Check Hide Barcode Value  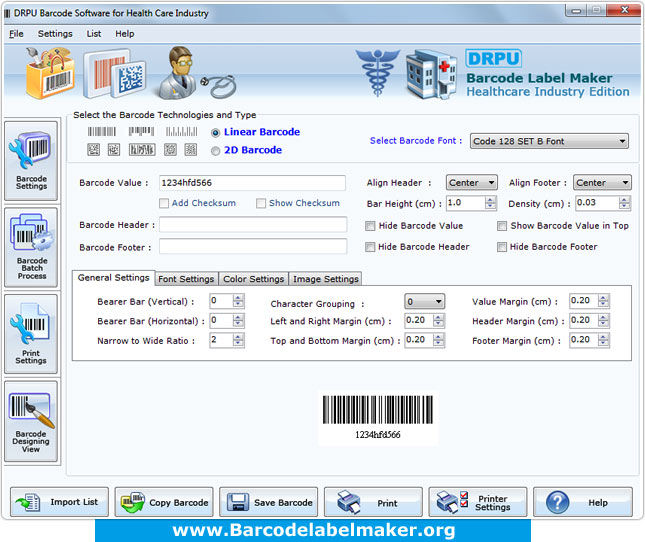[370, 226]
